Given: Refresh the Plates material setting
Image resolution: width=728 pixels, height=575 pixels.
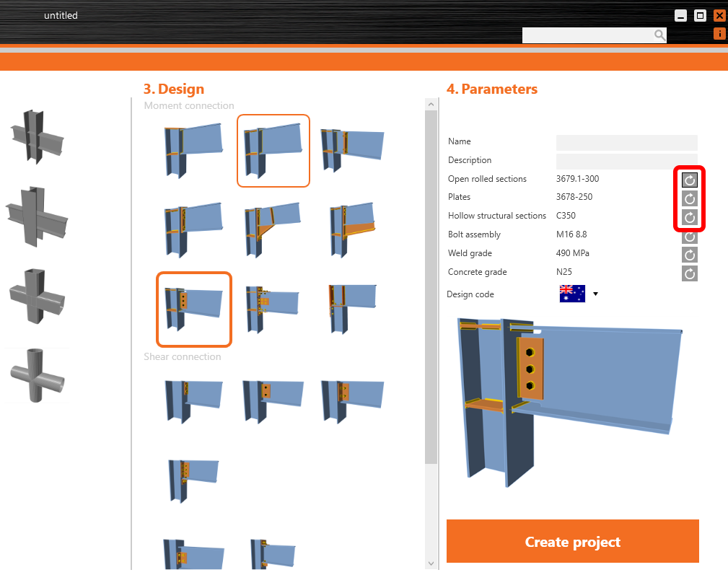Looking at the screenshot, I should [689, 198].
